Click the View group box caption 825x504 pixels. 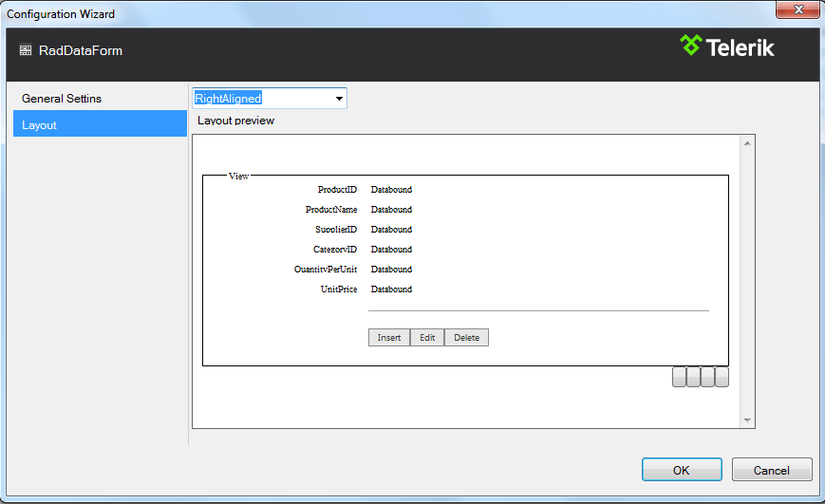tap(238, 177)
